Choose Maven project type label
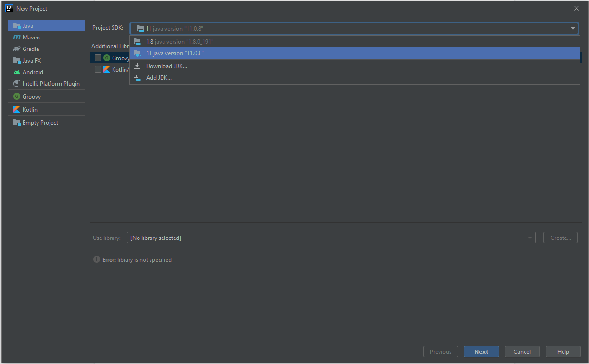The width and height of the screenshot is (589, 364). click(x=31, y=37)
